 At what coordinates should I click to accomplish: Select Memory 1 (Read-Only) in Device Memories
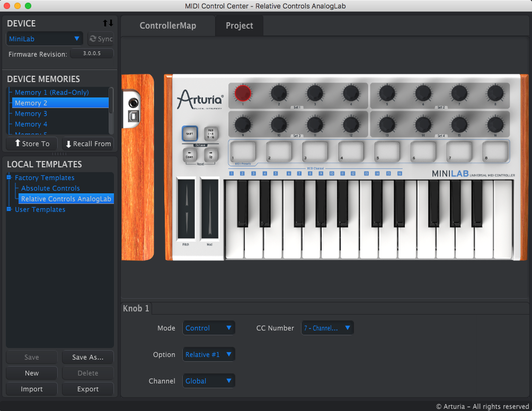click(x=52, y=92)
